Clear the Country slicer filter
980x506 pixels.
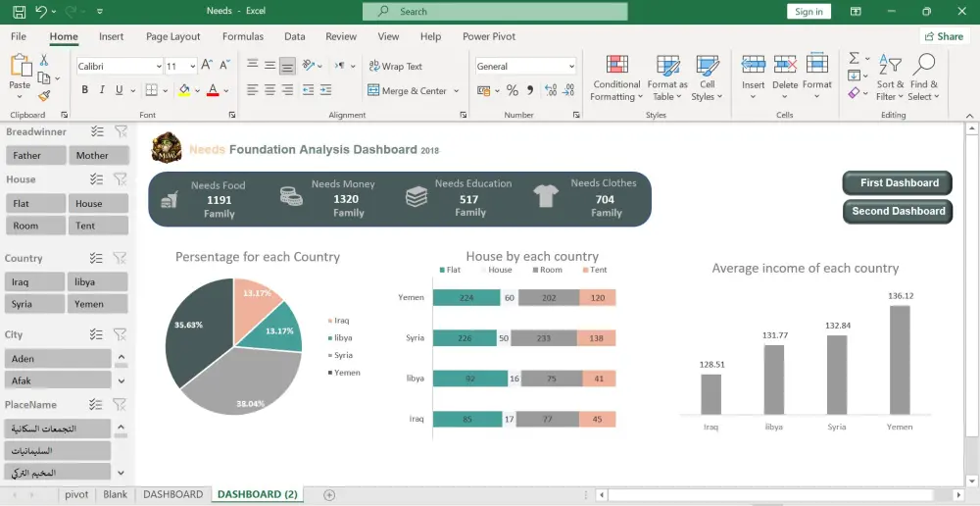tap(121, 259)
